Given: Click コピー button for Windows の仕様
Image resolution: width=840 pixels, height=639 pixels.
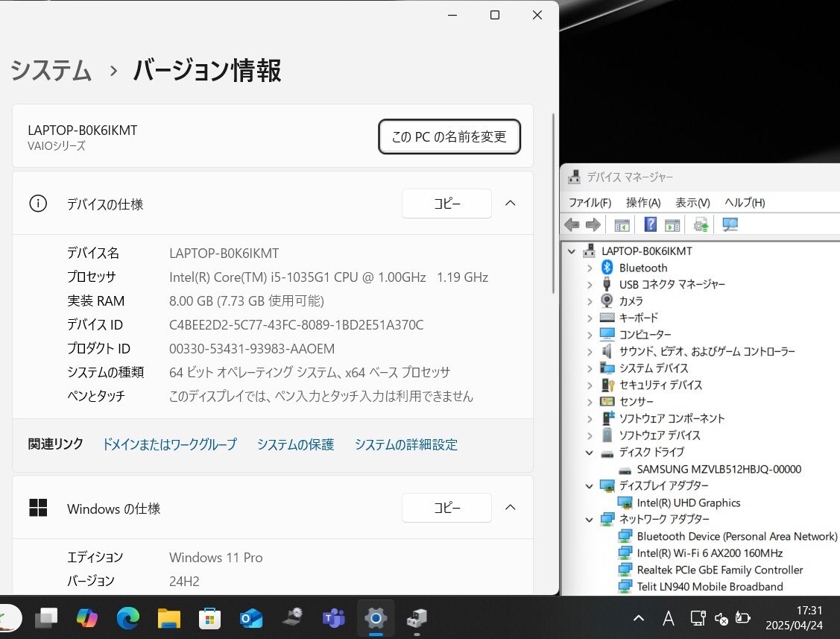Looking at the screenshot, I should click(x=446, y=508).
